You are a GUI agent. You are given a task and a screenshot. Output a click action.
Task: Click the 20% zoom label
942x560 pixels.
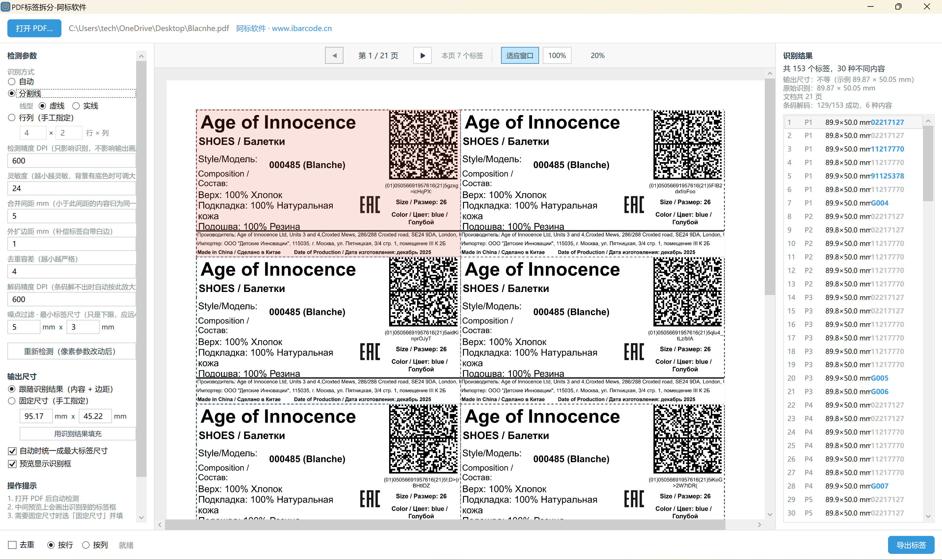(x=597, y=56)
